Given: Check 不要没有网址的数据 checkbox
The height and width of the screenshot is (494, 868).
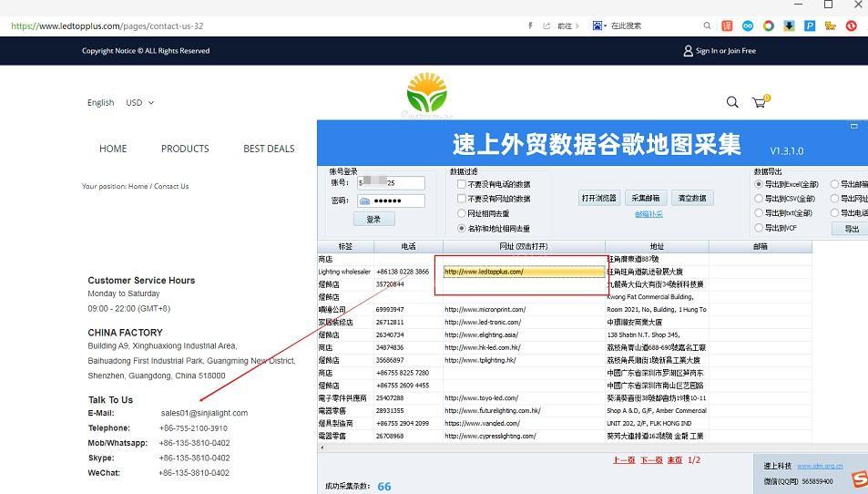Looking at the screenshot, I should coord(461,199).
